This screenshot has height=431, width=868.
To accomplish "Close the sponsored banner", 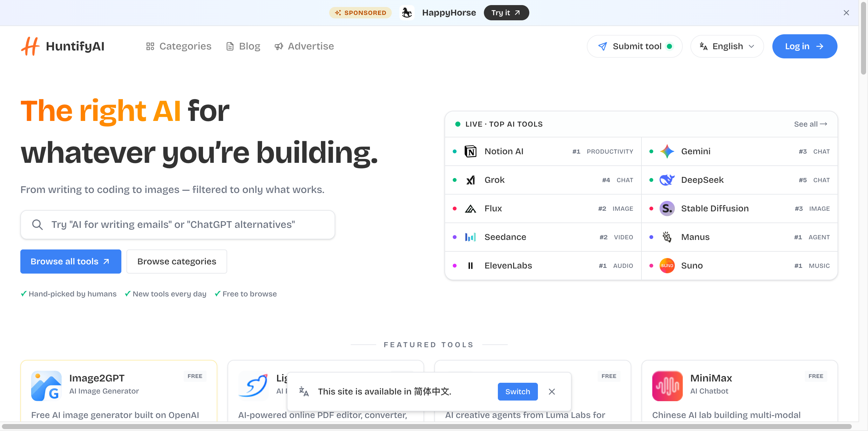I will pyautogui.click(x=846, y=13).
